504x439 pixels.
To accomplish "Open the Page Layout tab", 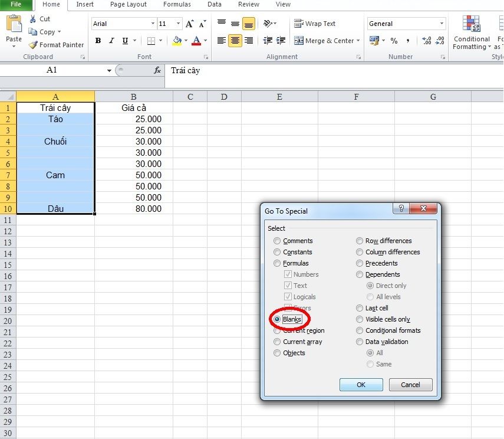I will (129, 4).
